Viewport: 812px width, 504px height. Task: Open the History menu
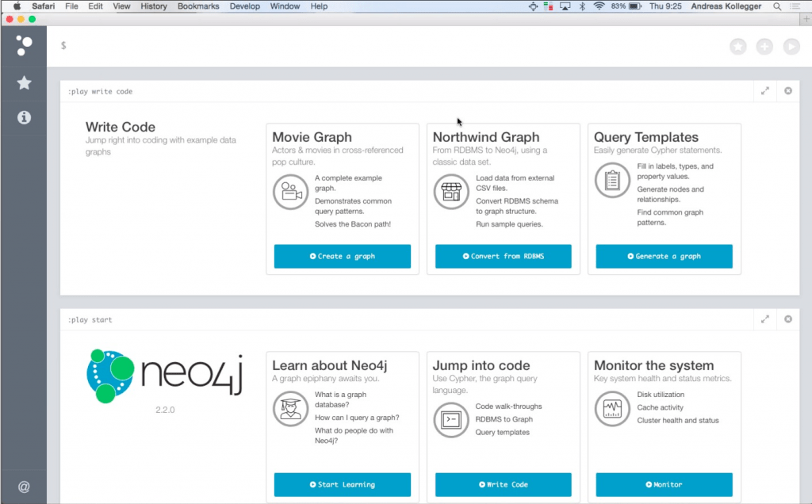click(154, 6)
